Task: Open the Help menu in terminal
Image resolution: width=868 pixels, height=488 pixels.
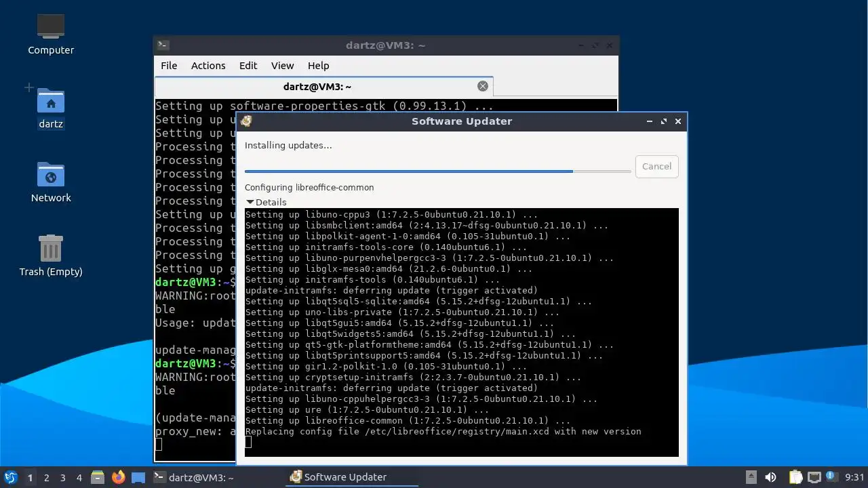Action: coord(319,66)
